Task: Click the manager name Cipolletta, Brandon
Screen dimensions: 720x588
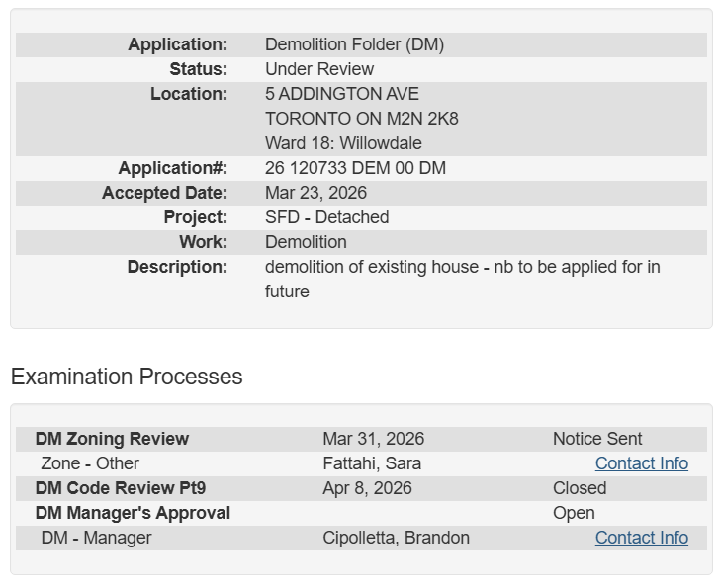Action: [396, 538]
